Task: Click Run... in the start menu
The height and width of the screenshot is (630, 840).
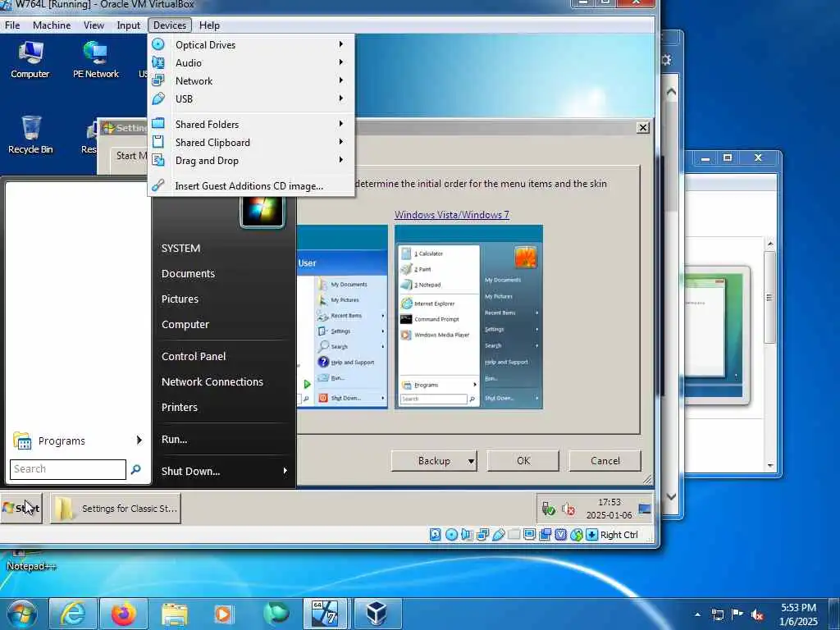Action: (174, 440)
